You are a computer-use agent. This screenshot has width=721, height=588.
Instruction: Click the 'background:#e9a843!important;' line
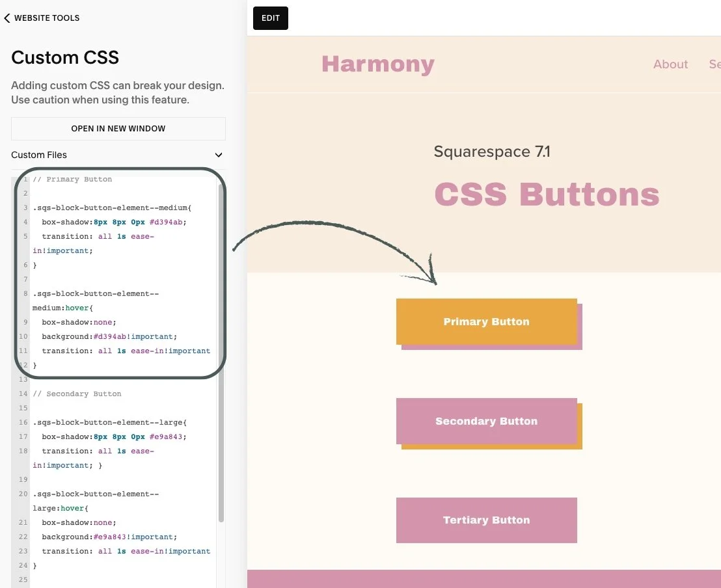click(x=109, y=537)
